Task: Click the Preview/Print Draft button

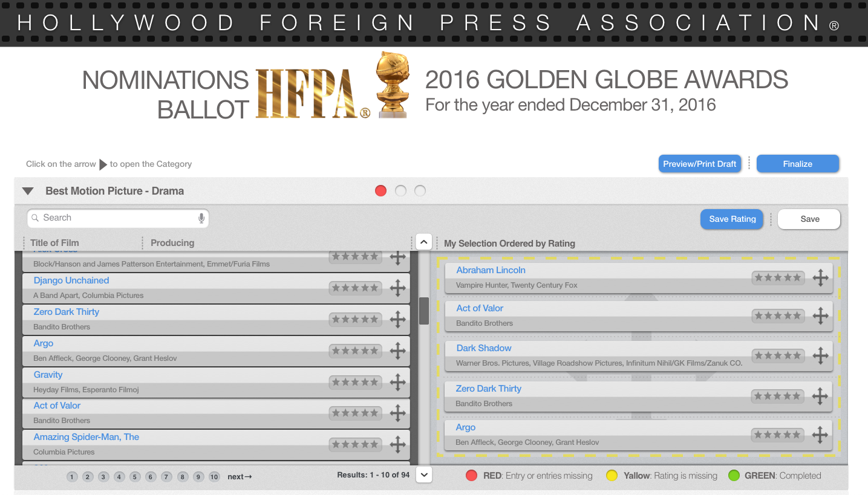Action: point(699,164)
